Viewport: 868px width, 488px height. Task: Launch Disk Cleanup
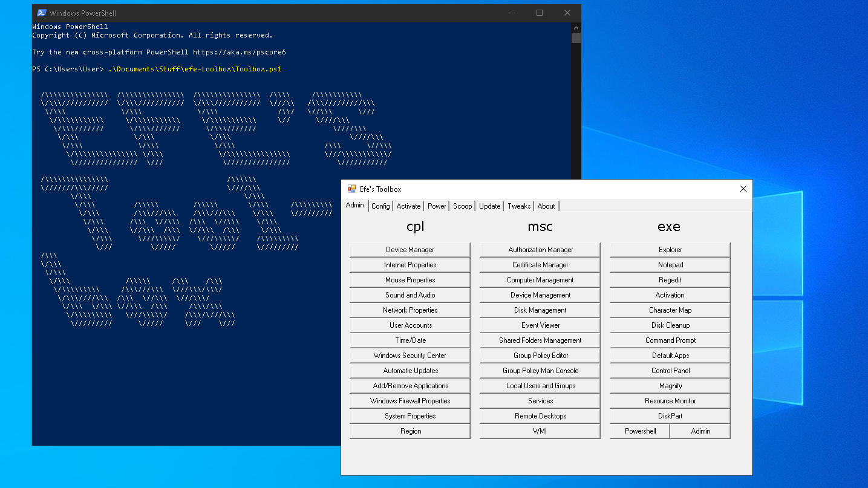click(670, 325)
